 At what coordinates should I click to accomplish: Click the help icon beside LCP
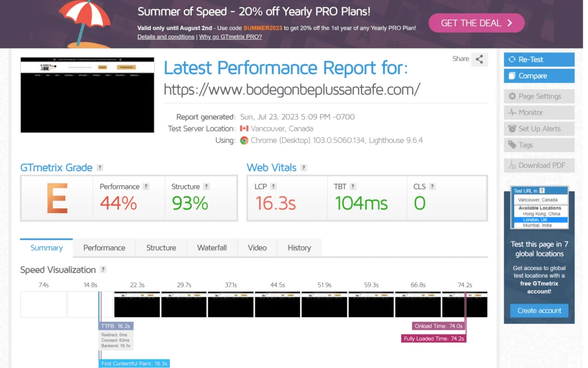coord(274,186)
